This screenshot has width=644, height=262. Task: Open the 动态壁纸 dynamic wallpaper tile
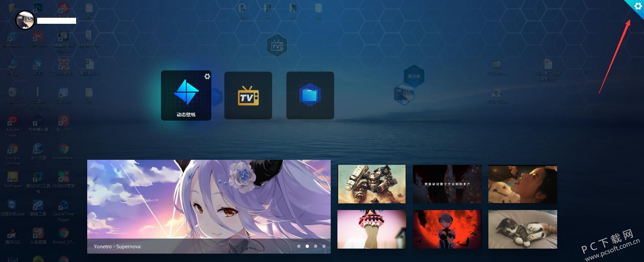pyautogui.click(x=186, y=95)
